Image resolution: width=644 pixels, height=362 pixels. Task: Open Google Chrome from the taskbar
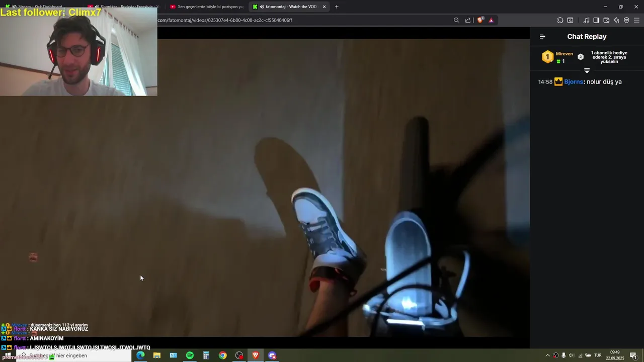click(x=223, y=355)
